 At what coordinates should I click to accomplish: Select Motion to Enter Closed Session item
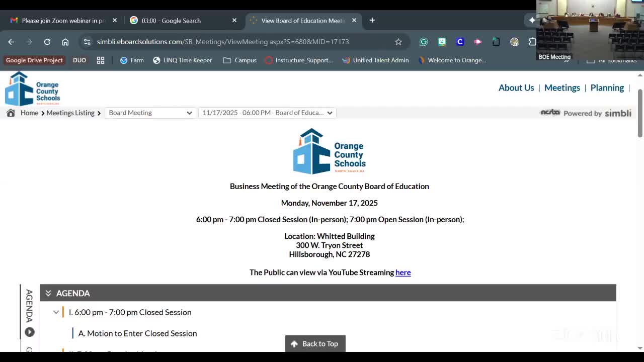[137, 333]
